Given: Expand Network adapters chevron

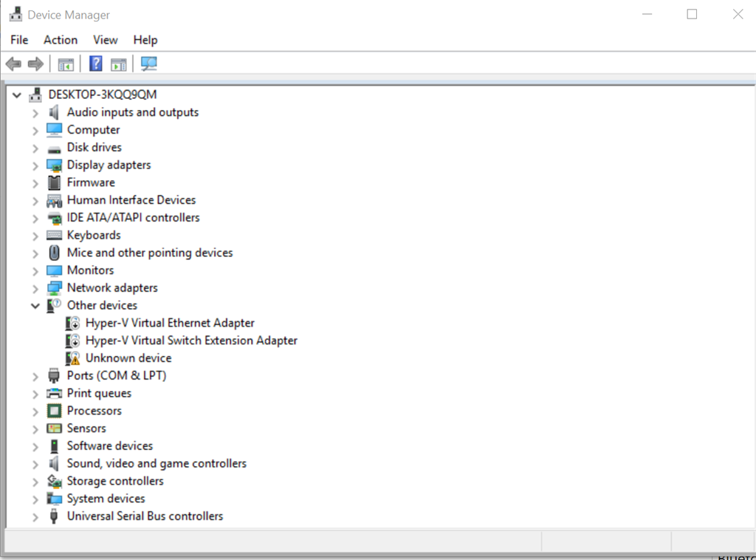Looking at the screenshot, I should click(x=35, y=289).
